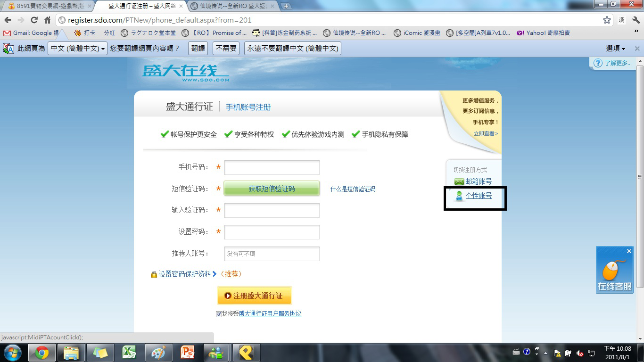Open Chrome from the taskbar
The image size is (644, 362).
click(x=41, y=353)
